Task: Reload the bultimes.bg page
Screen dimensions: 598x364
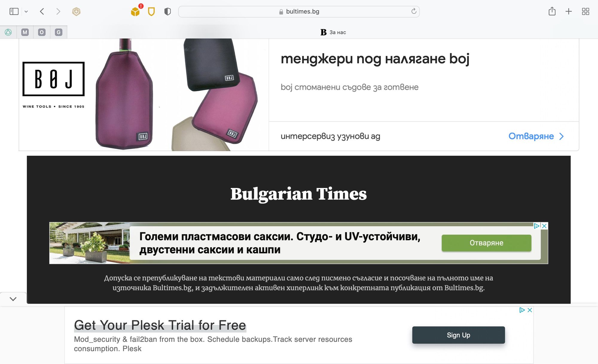Action: pyautogui.click(x=414, y=11)
